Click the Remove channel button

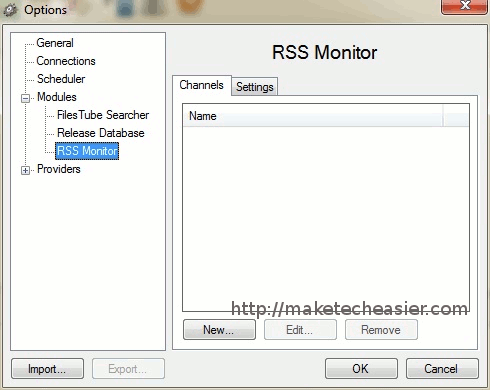381,330
